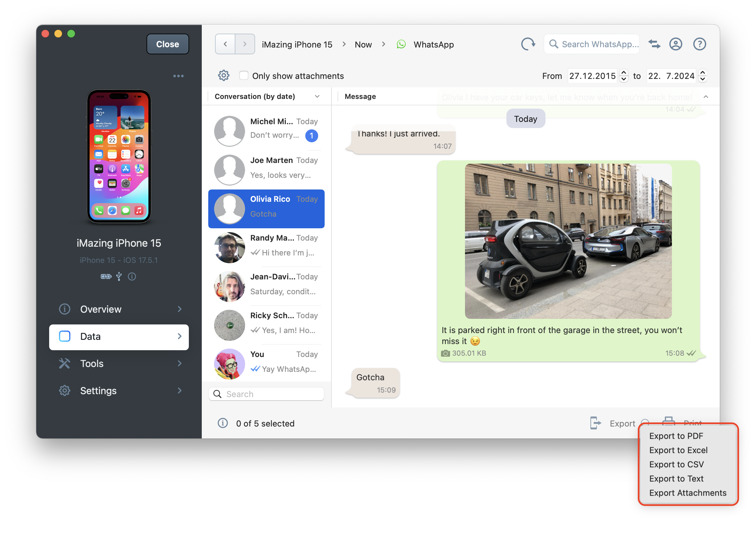
Task: Select the Jean-Davi... conversation
Action: (266, 286)
